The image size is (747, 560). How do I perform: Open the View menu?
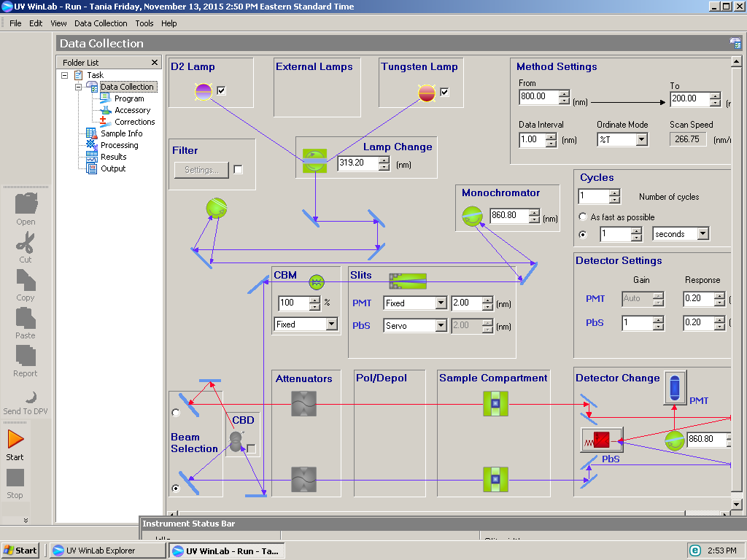coord(58,23)
